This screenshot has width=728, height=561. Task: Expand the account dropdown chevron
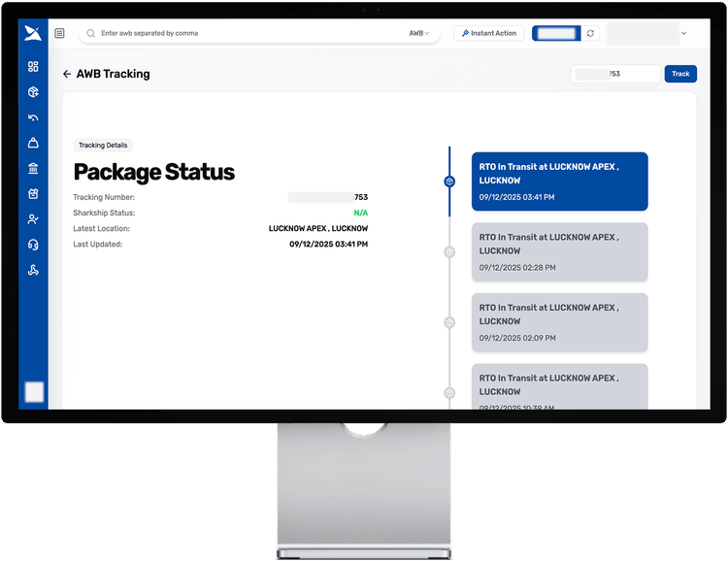(684, 33)
